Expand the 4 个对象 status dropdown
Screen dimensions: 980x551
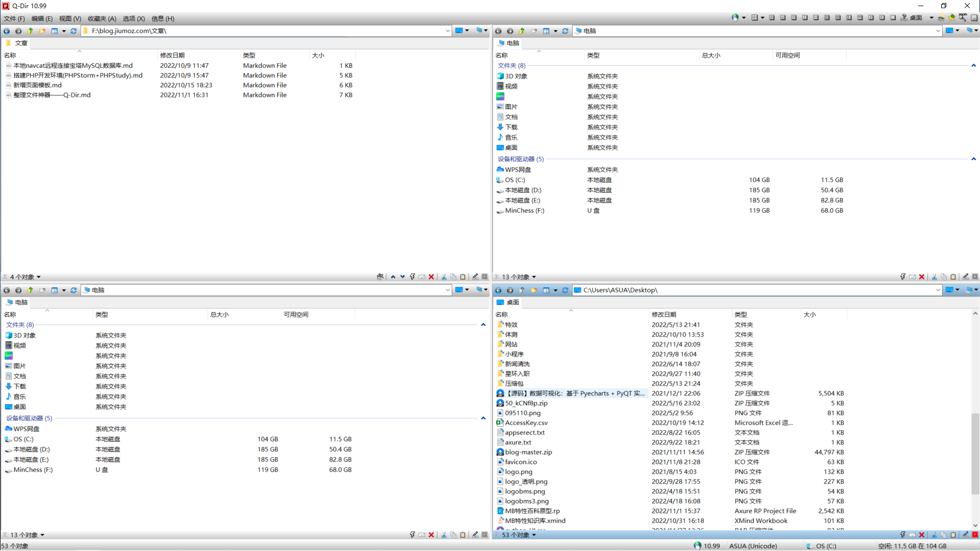[38, 277]
